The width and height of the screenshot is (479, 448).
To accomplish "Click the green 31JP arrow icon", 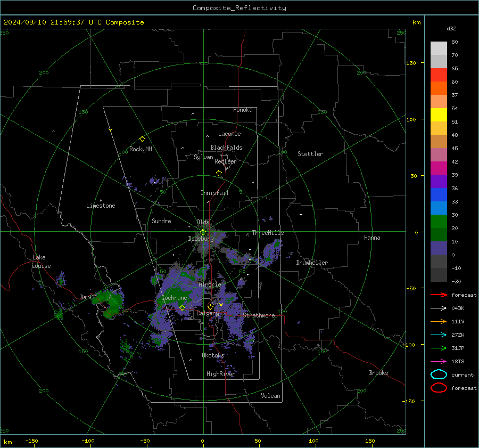I will (439, 348).
